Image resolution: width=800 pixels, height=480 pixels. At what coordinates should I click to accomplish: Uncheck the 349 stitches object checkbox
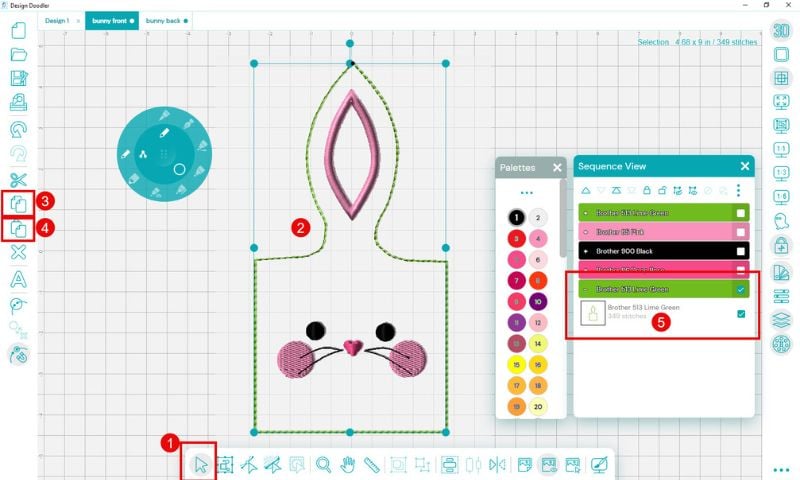coord(741,314)
